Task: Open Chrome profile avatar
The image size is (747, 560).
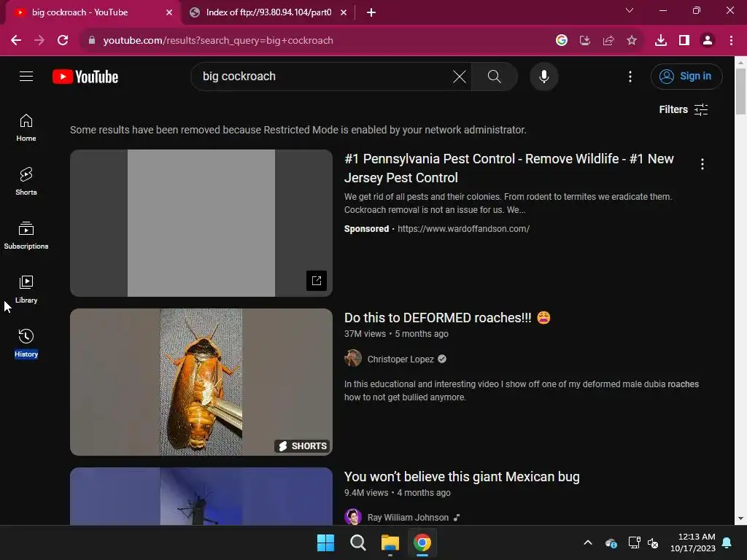Action: (707, 41)
